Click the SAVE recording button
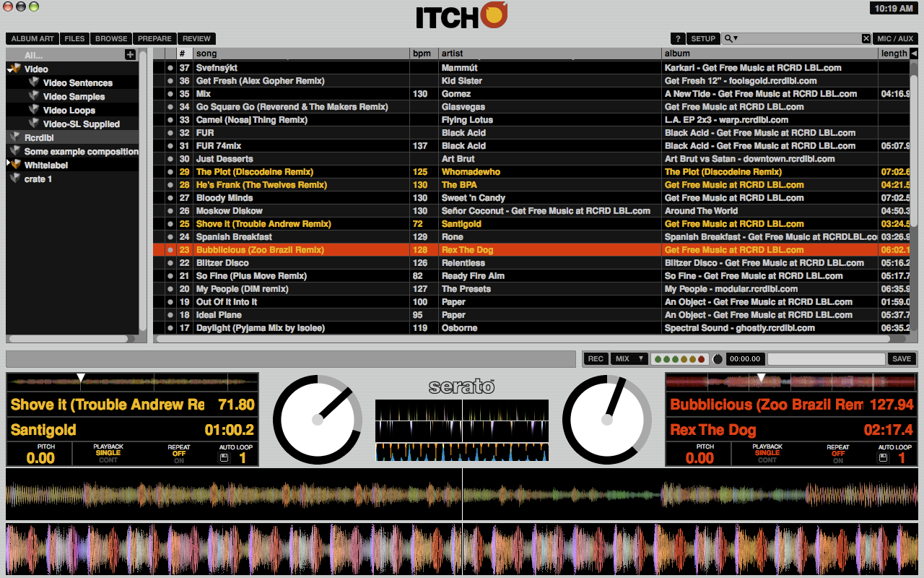The width and height of the screenshot is (924, 578). (x=902, y=359)
